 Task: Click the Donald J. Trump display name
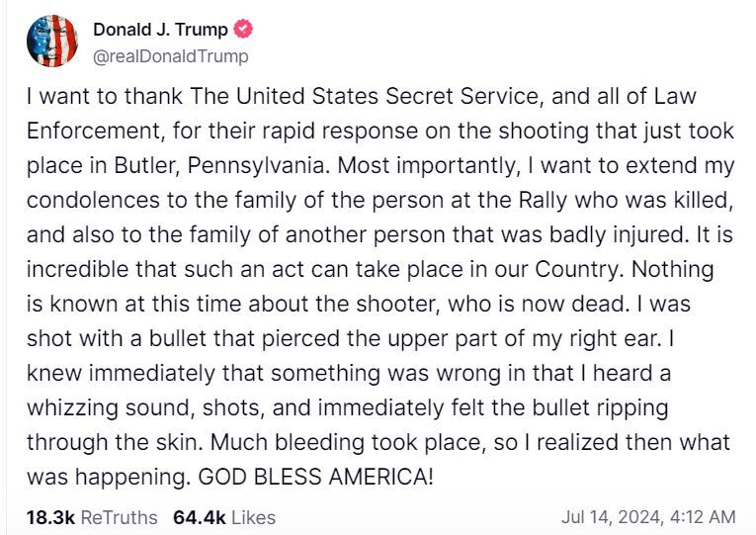[160, 29]
